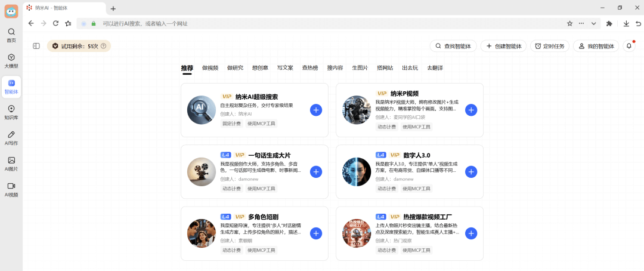This screenshot has height=271, width=644.
Task: Click the 创建智能体 button
Action: pos(504,46)
